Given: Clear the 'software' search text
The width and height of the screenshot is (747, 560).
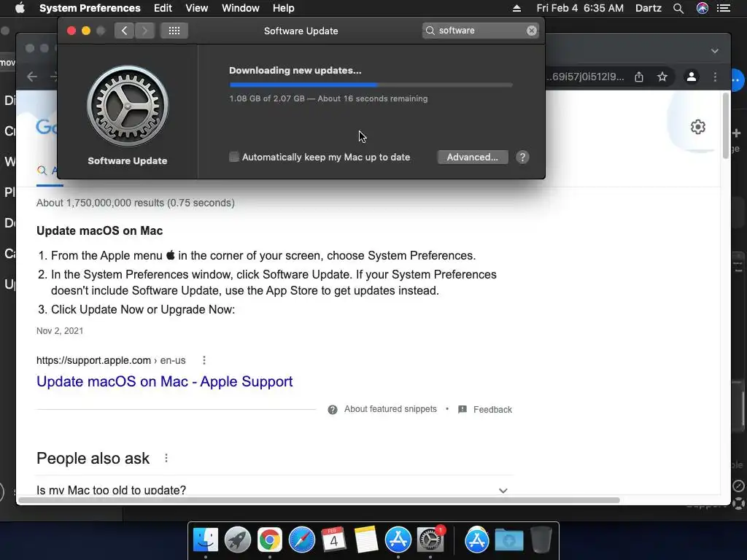Looking at the screenshot, I should click(532, 31).
